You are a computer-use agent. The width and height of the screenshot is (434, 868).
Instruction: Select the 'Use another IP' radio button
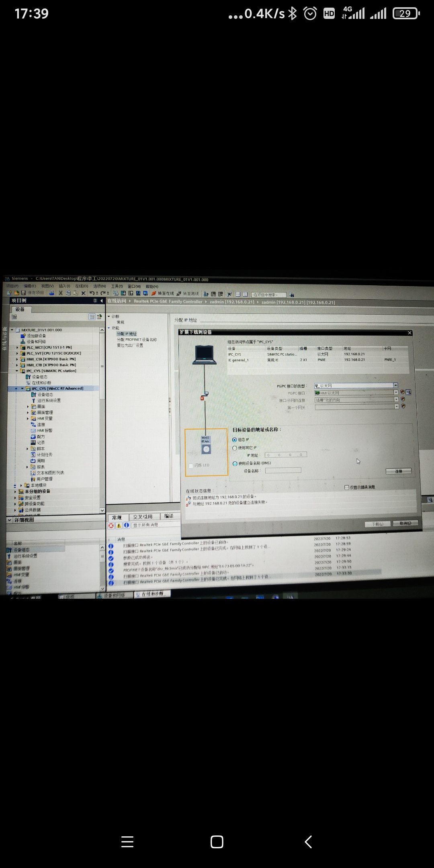coord(235,448)
